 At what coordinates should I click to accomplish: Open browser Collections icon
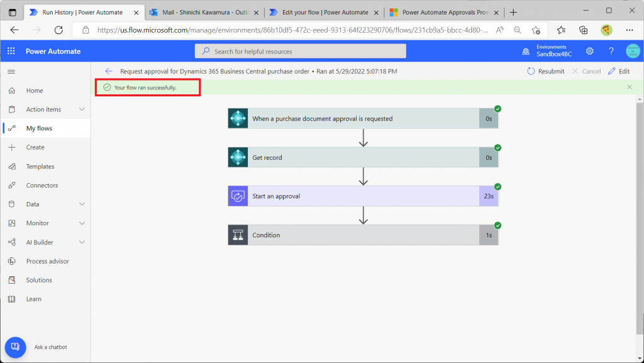tap(583, 30)
